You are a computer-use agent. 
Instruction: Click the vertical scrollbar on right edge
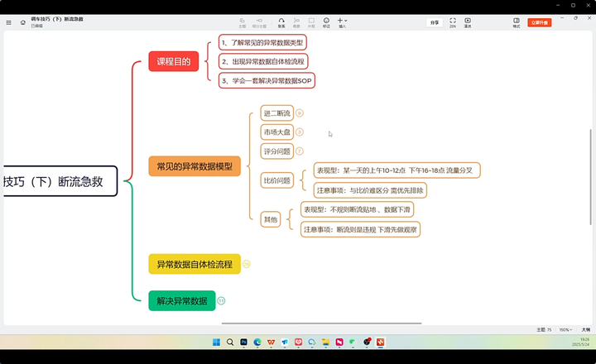coord(591,177)
